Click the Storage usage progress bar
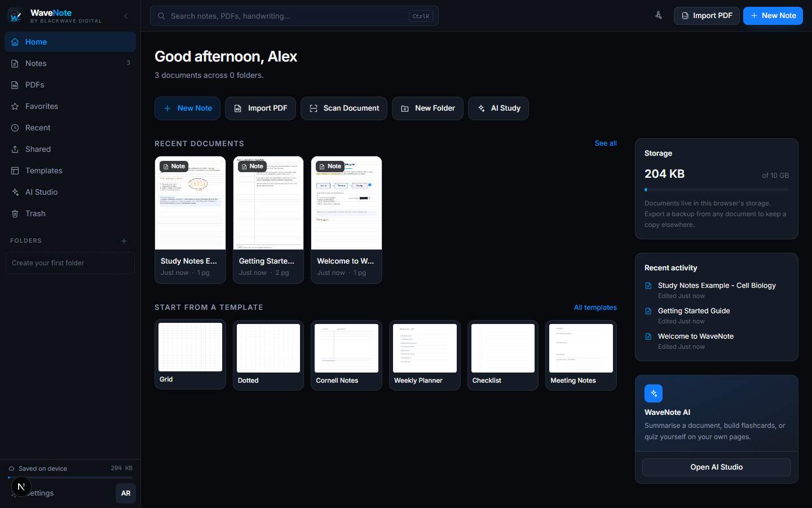 [717, 190]
